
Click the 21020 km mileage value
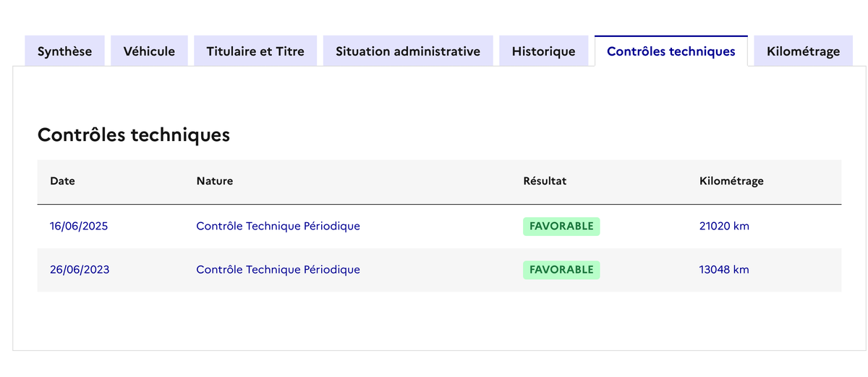(724, 226)
